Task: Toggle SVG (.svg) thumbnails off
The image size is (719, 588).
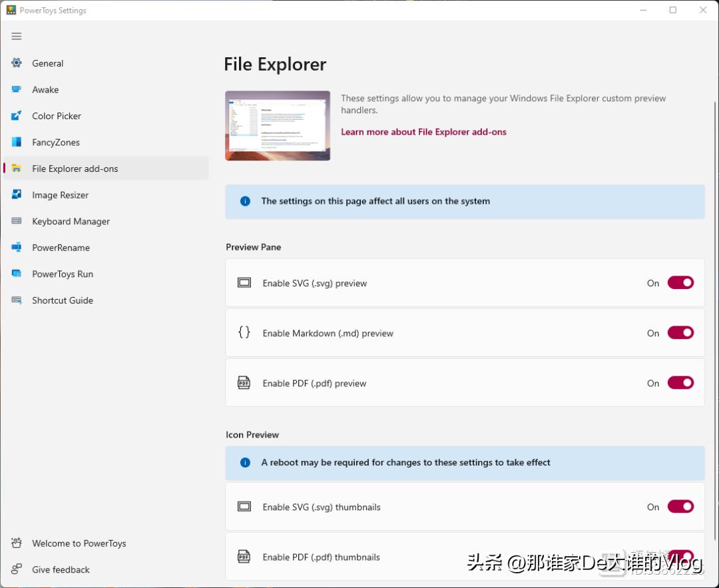Action: (x=680, y=506)
